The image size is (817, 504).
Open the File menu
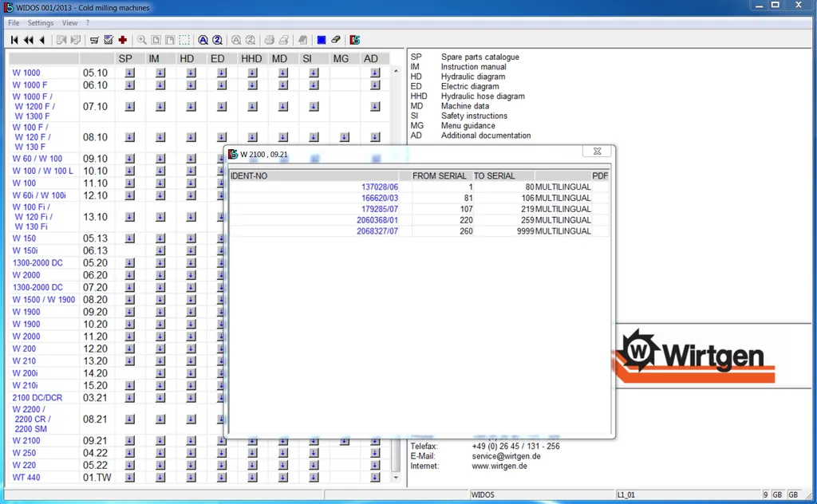point(14,23)
